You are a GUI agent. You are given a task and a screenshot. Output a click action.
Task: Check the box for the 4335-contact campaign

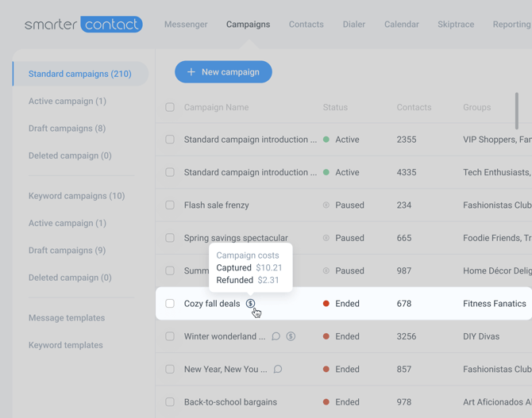pyautogui.click(x=170, y=172)
